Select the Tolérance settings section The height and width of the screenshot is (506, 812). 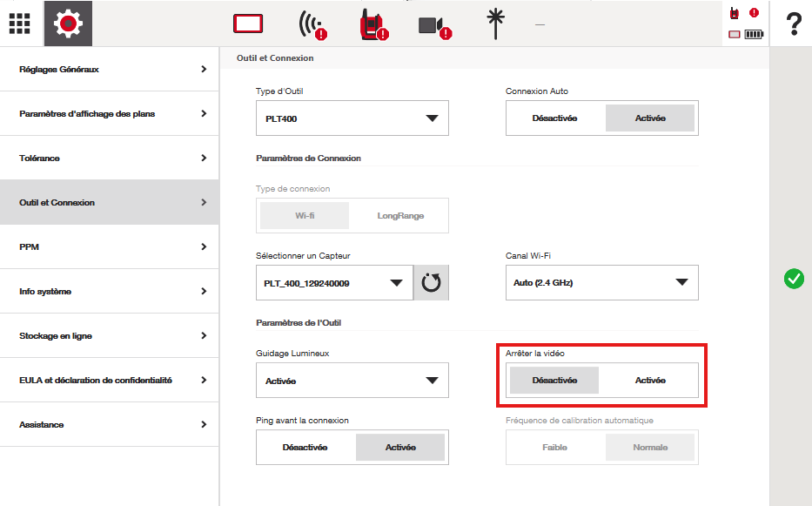(109, 159)
